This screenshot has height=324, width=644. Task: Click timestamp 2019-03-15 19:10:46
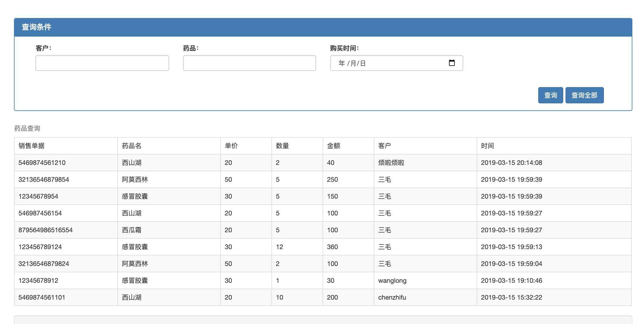click(x=511, y=280)
